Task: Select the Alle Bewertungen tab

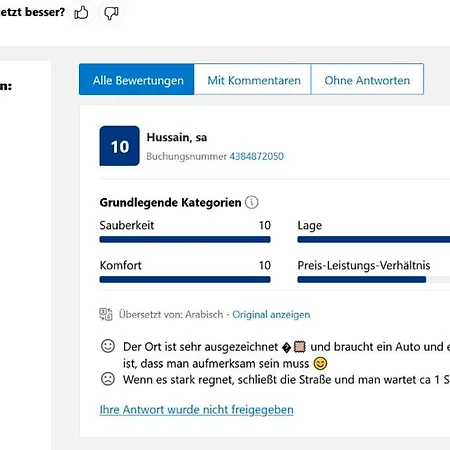Action: coord(137,79)
